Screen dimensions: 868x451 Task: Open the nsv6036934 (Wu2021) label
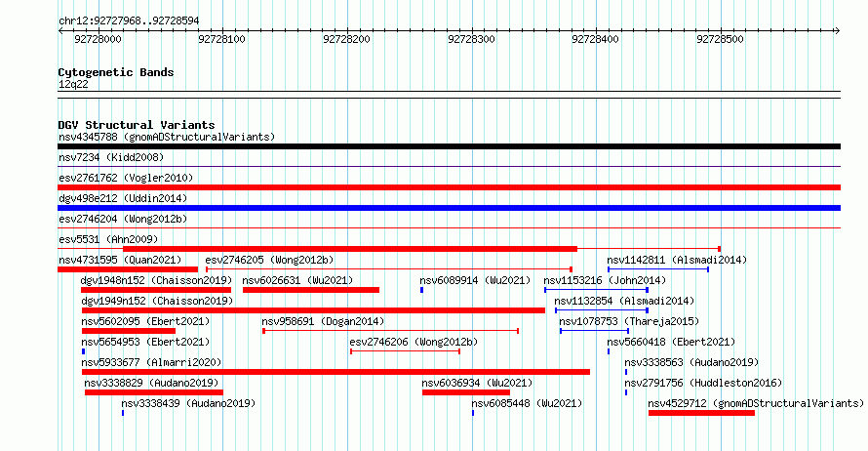[x=477, y=383]
